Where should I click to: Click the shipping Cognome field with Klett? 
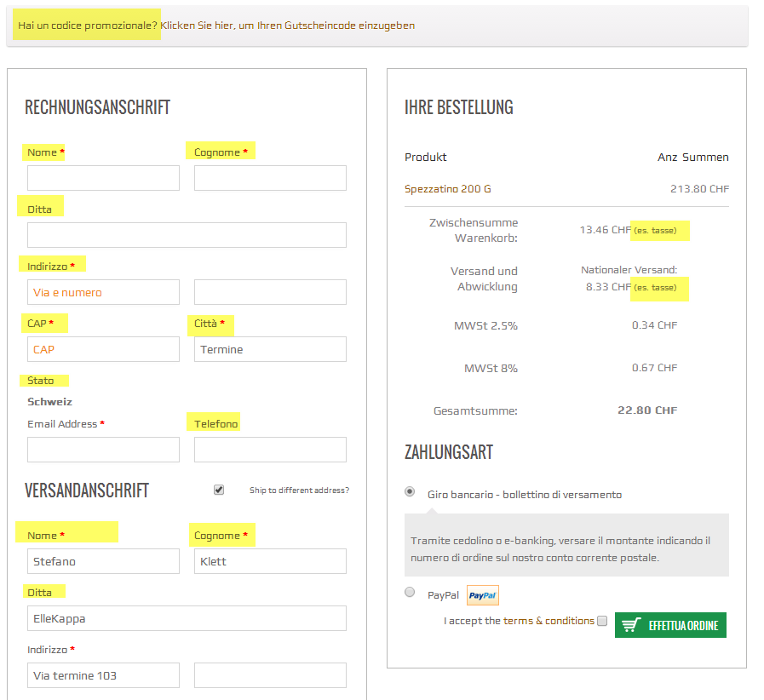[270, 561]
